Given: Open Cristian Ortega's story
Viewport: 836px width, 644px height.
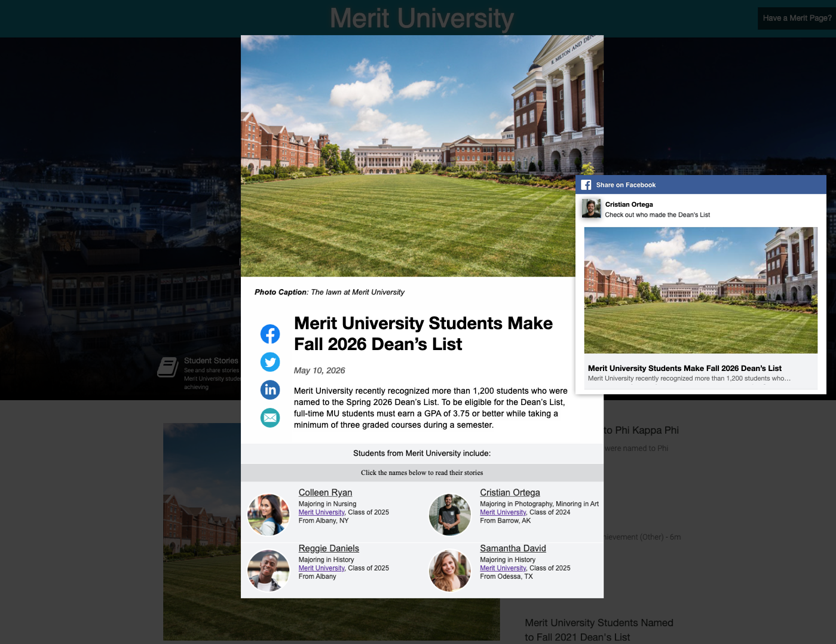Looking at the screenshot, I should click(510, 492).
